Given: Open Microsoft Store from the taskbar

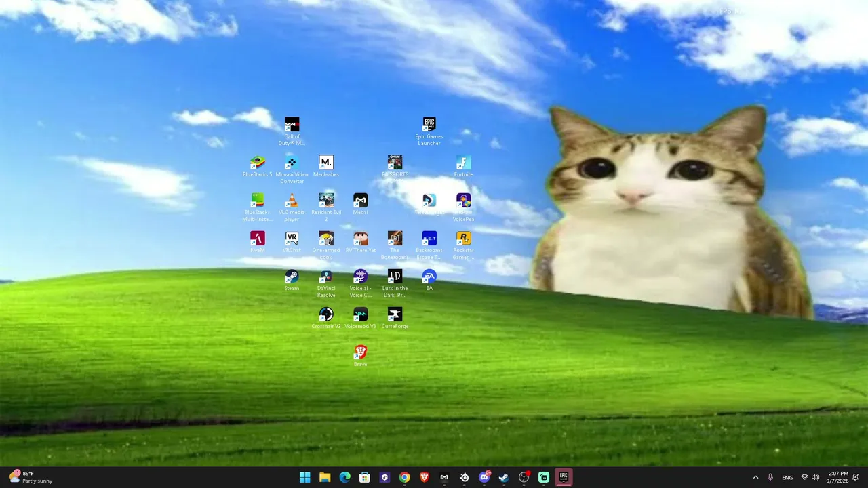Looking at the screenshot, I should click(364, 477).
